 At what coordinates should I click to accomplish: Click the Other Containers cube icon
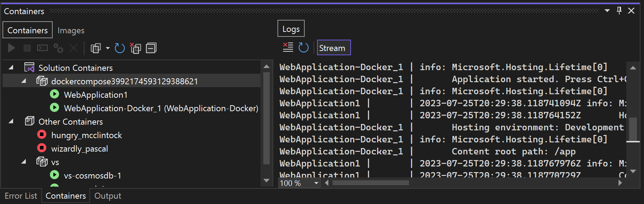tap(30, 121)
